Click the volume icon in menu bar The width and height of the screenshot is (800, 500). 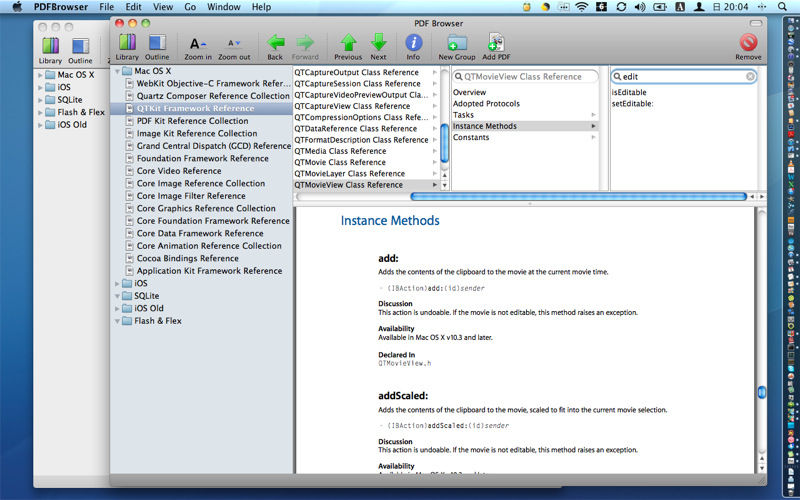[x=639, y=7]
